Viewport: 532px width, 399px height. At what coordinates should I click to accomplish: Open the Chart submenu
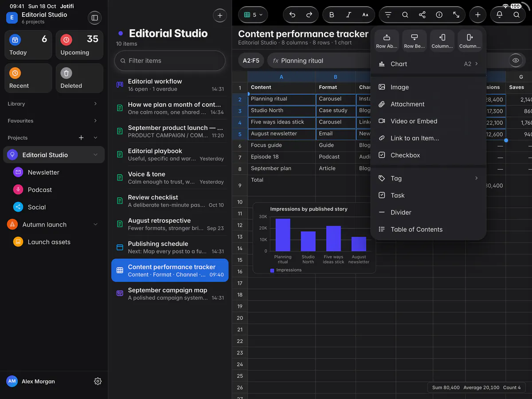tap(428, 64)
